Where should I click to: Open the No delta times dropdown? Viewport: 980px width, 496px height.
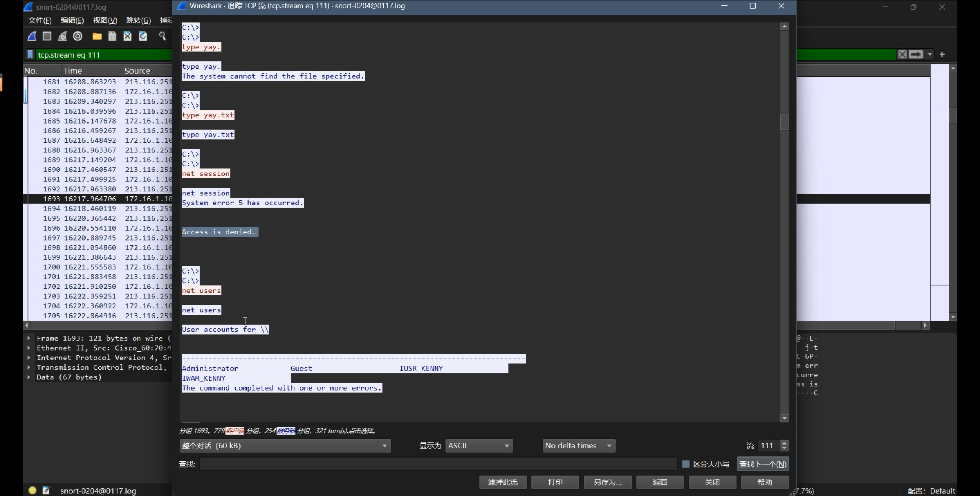579,445
